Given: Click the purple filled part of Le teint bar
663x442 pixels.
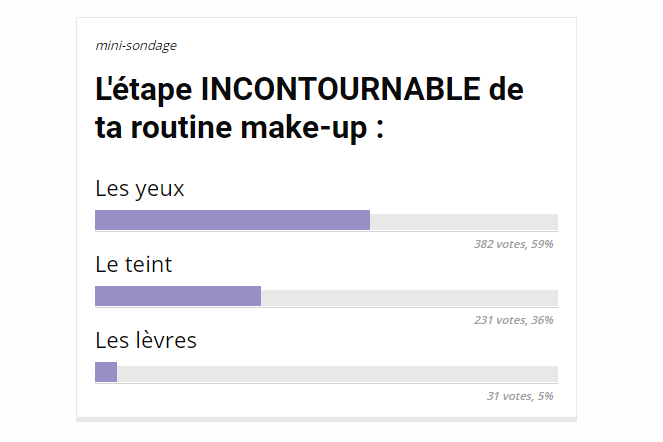Looking at the screenshot, I should [178, 296].
